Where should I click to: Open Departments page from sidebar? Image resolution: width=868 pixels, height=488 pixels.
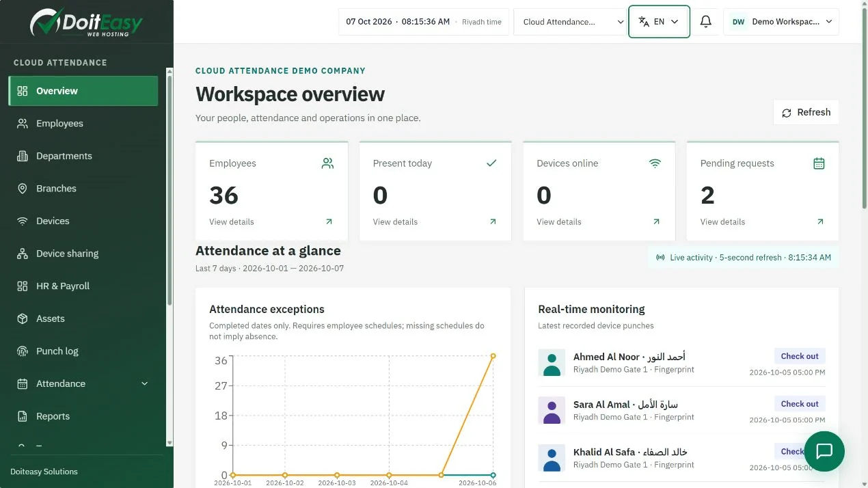pos(83,156)
